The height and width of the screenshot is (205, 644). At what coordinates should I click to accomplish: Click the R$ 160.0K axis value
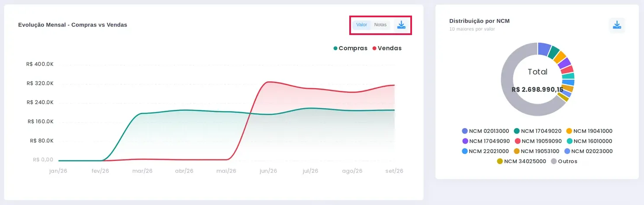pos(40,122)
